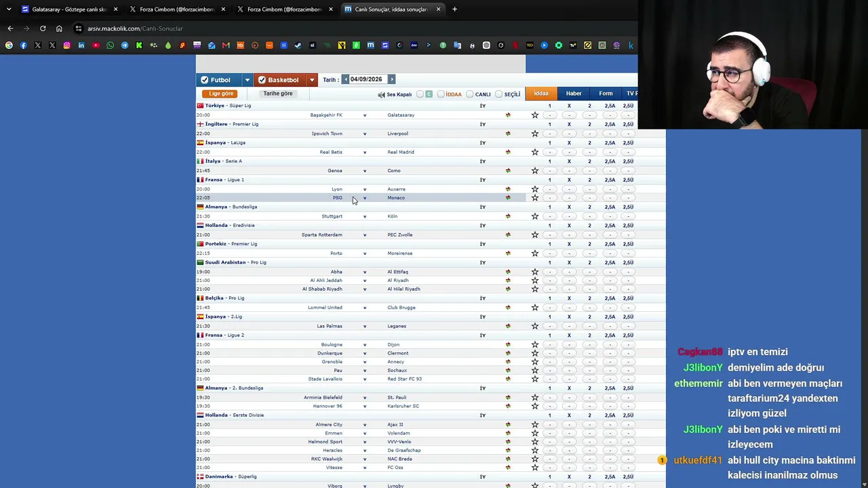
Task: Click home-win odds for Başakşehir FK v Galatasaray
Action: [x=550, y=115]
